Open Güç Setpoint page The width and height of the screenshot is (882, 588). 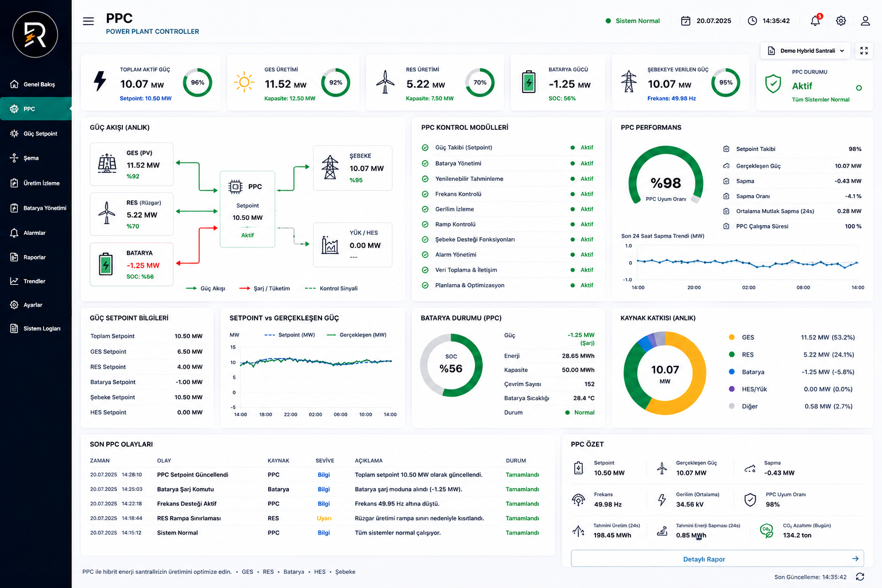click(36, 134)
